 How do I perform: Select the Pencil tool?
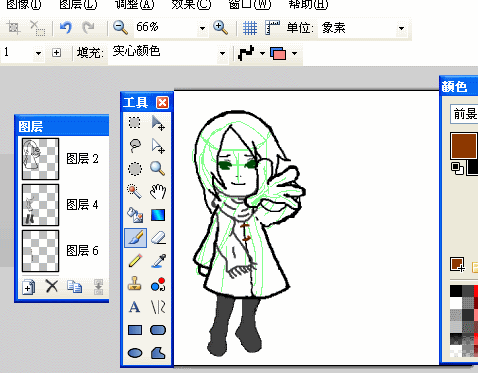tap(135, 261)
